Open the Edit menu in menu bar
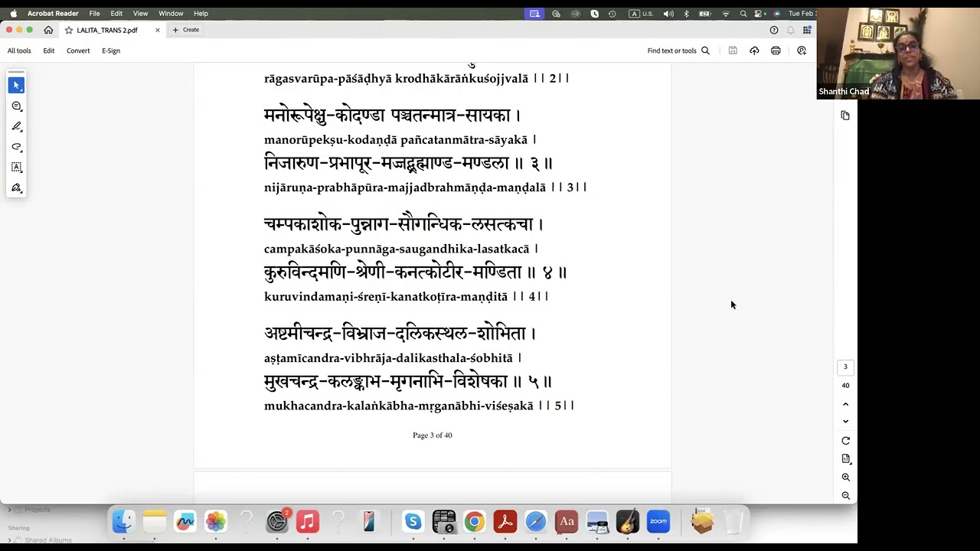 tap(116, 13)
